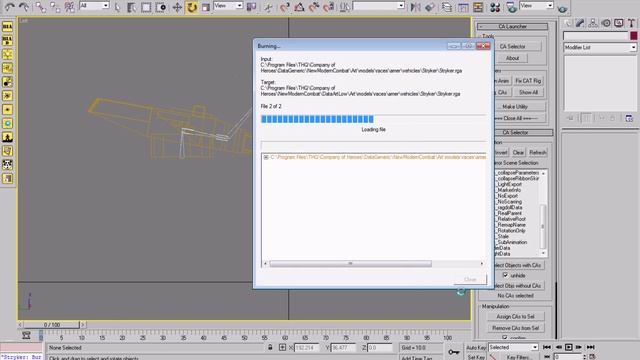Click the Burning dialog progress bar
Screen dimensions: 640x360
[x=373, y=119]
